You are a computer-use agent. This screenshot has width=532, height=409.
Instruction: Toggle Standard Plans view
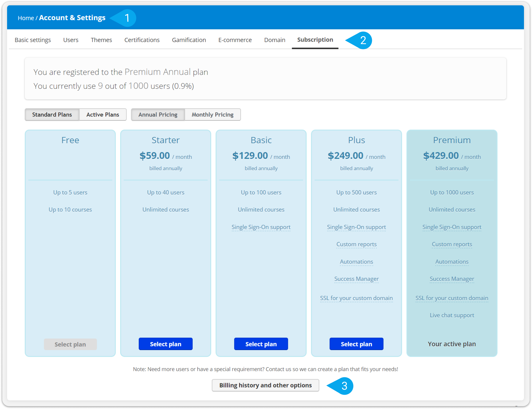tap(52, 115)
